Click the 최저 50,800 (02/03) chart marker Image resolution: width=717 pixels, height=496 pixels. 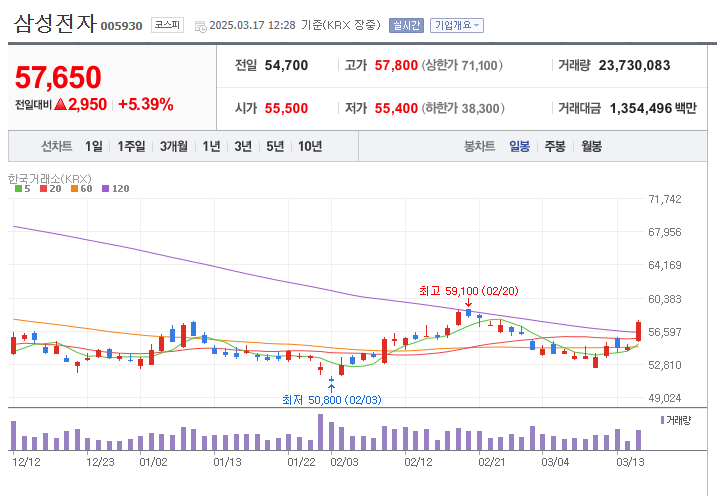332,400
